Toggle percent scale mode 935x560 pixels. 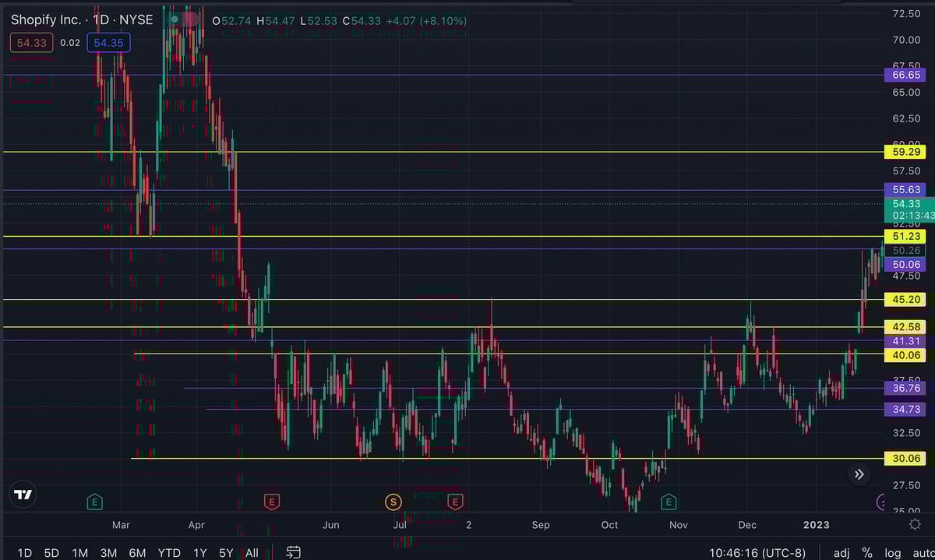coord(867,552)
